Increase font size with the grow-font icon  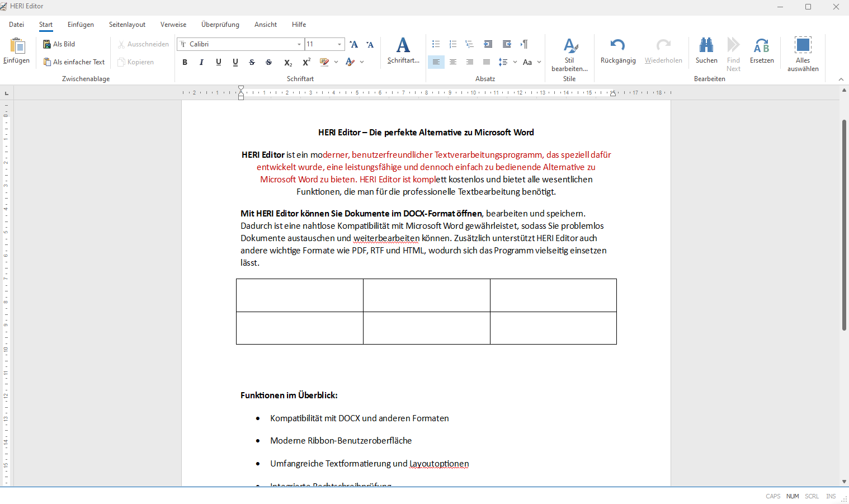click(x=353, y=44)
